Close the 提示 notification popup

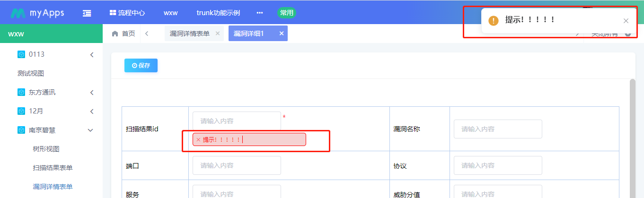(x=626, y=21)
